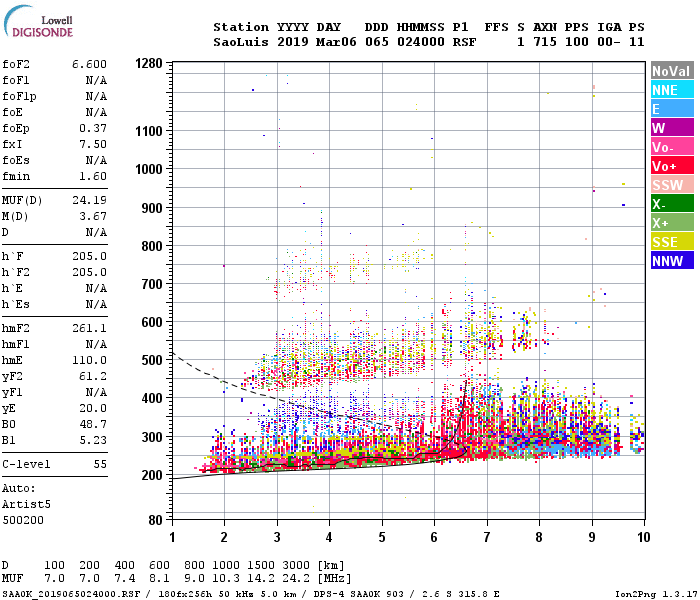Image resolution: width=700 pixels, height=600 pixels.
Task: Select the E direction legend swatch
Action: [672, 109]
